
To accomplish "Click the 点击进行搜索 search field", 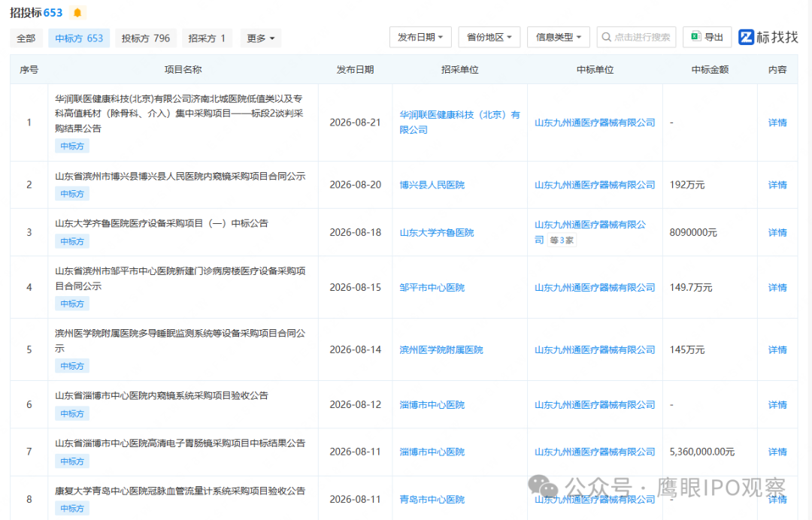I will [637, 38].
